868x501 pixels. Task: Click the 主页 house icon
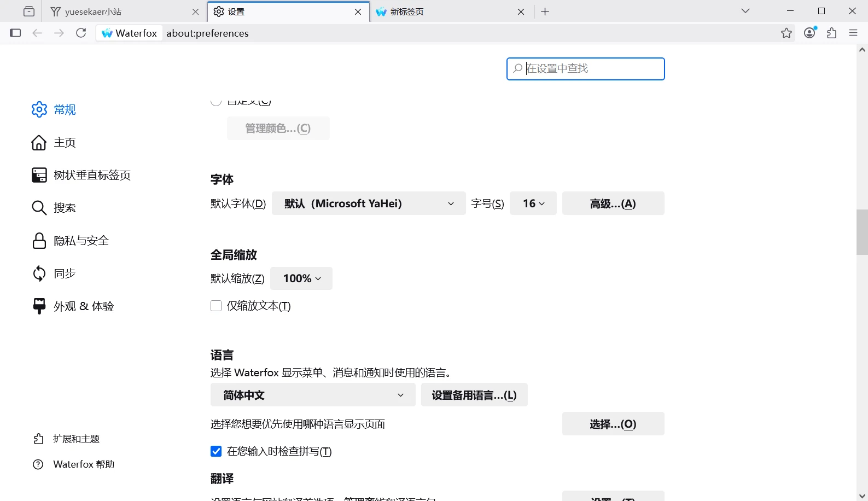click(39, 142)
